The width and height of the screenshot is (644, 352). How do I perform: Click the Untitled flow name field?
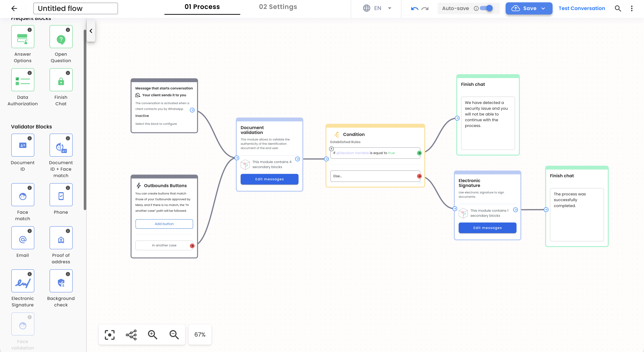pos(75,8)
